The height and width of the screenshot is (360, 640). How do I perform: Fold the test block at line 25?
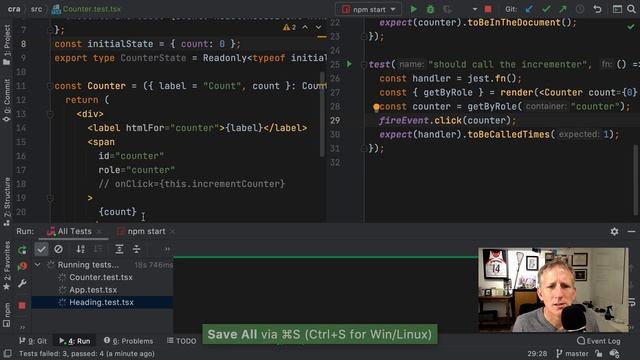(x=363, y=64)
